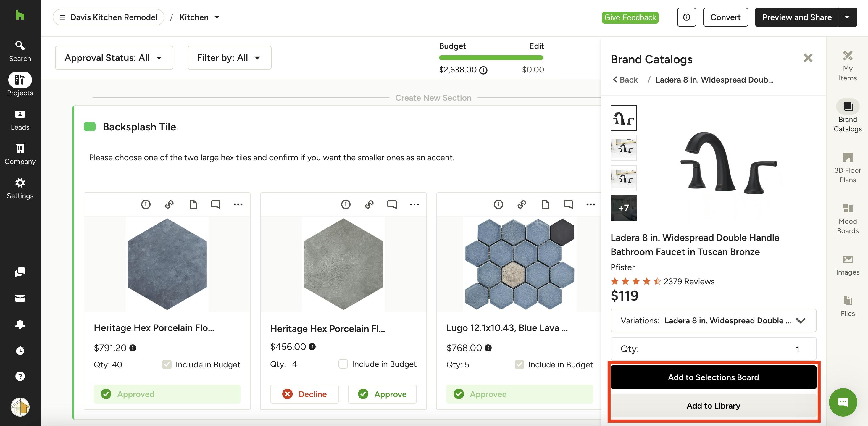
Task: Click the budget info icon beside $2,638.00
Action: pyautogui.click(x=483, y=70)
